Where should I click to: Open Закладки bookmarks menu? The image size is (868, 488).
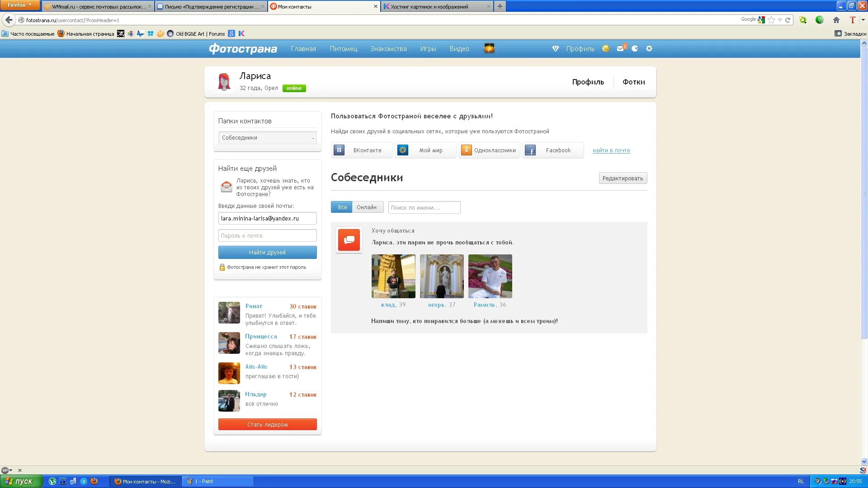850,34
